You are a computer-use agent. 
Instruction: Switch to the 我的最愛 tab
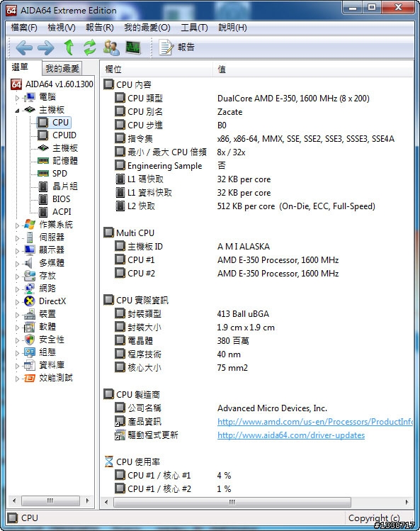click(x=62, y=68)
